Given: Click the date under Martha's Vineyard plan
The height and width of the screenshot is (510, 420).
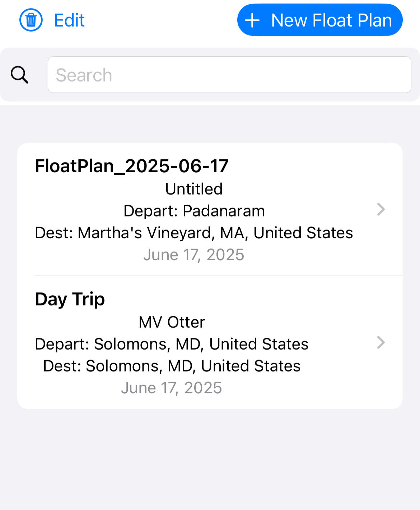Looking at the screenshot, I should (x=194, y=255).
